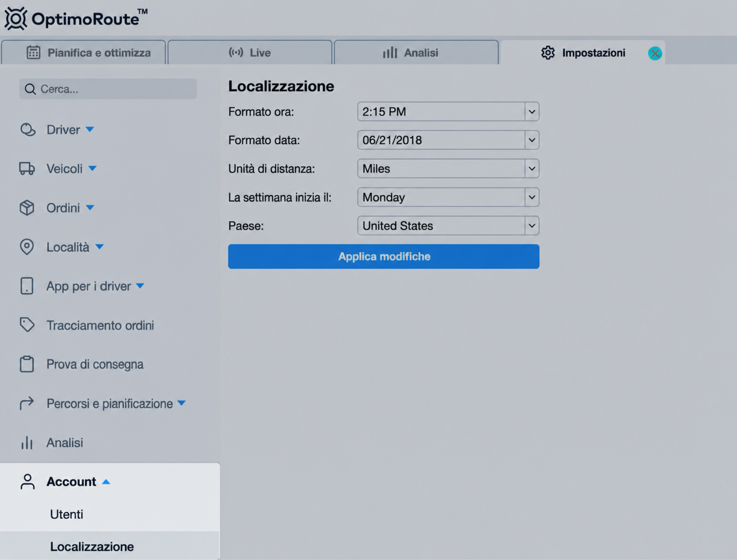Switch to the Live tab
Viewport: 737px width, 560px height.
point(250,52)
